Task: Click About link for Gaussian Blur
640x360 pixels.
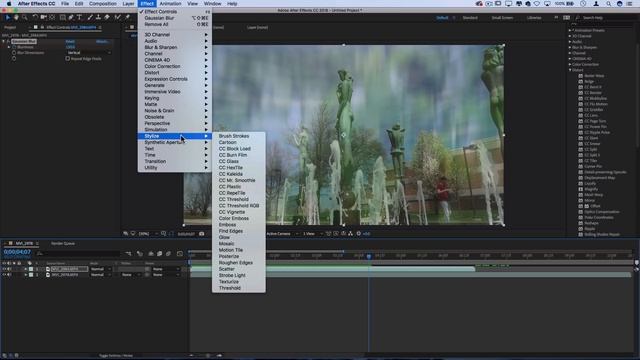Action: click(102, 42)
